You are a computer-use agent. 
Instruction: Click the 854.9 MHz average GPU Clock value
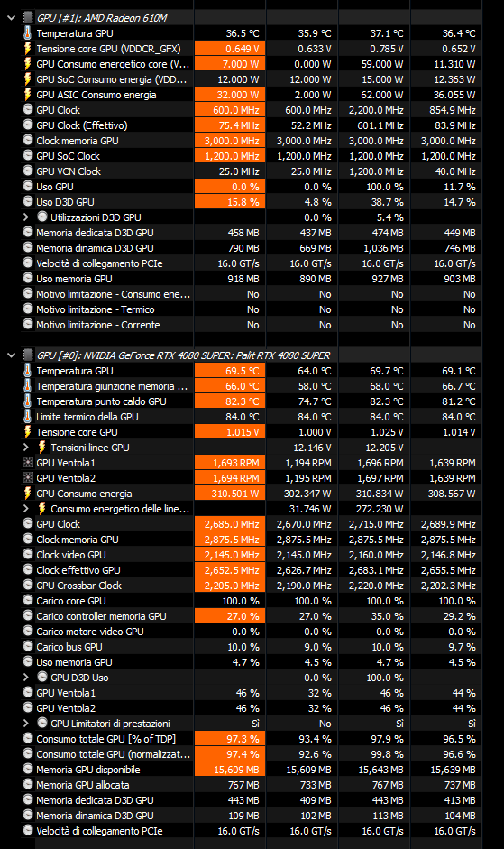[452, 110]
